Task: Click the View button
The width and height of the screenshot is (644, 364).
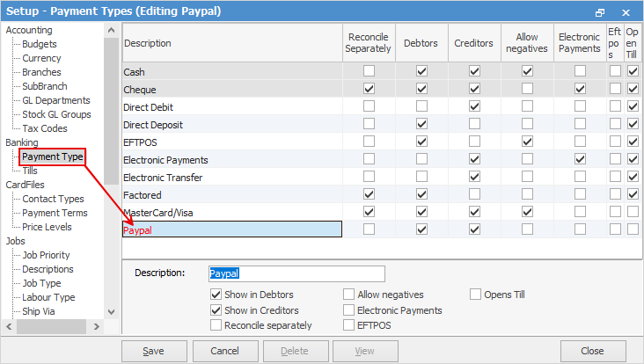Action: pyautogui.click(x=365, y=352)
